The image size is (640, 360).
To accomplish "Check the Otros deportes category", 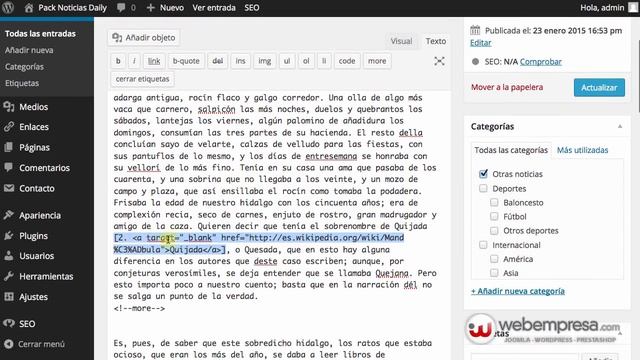I will (494, 231).
